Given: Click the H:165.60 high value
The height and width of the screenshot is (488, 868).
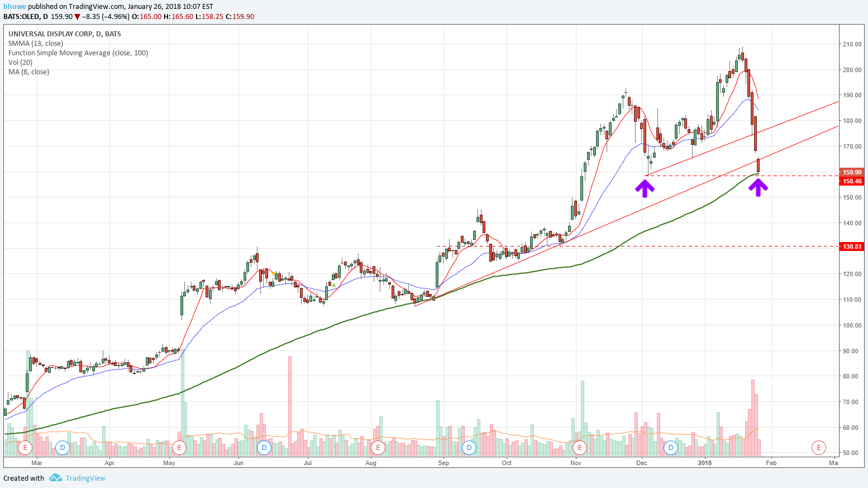Looking at the screenshot, I should [178, 17].
